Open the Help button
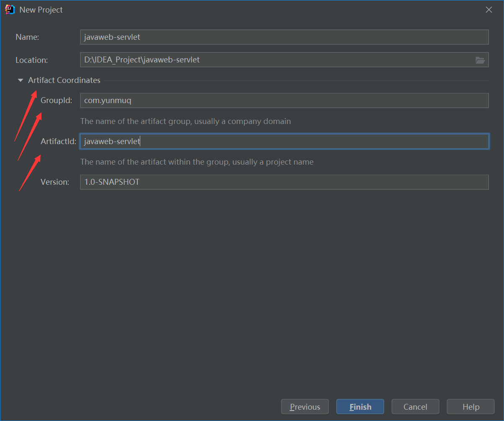The width and height of the screenshot is (504, 421). [471, 407]
